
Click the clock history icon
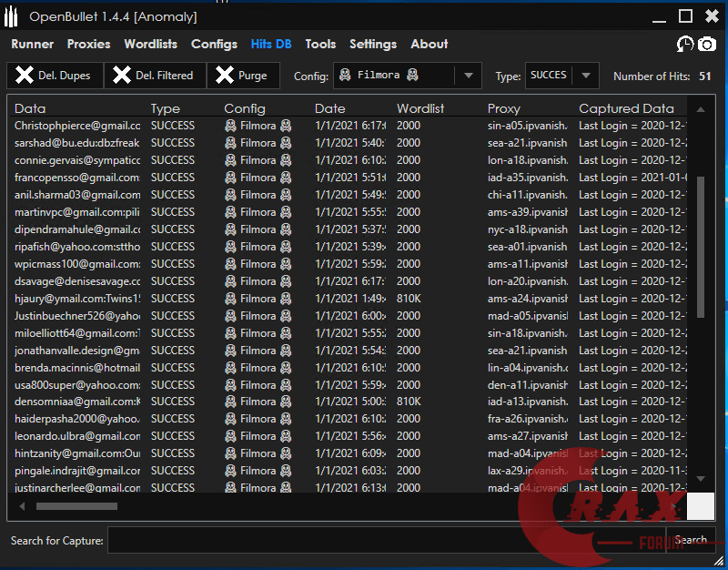(685, 44)
